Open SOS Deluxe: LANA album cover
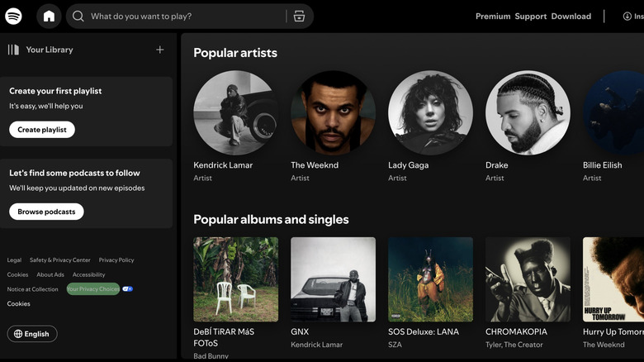This screenshot has height=362, width=644. 430,279
